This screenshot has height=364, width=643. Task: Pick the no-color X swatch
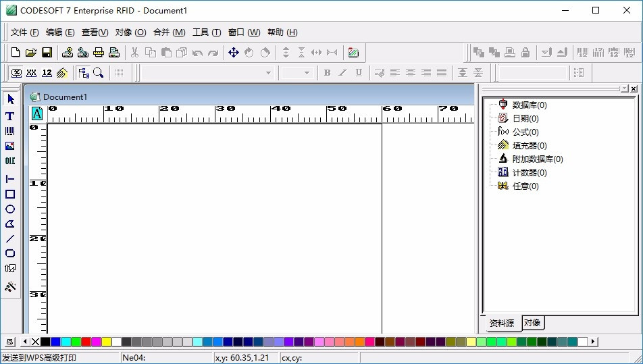35,342
